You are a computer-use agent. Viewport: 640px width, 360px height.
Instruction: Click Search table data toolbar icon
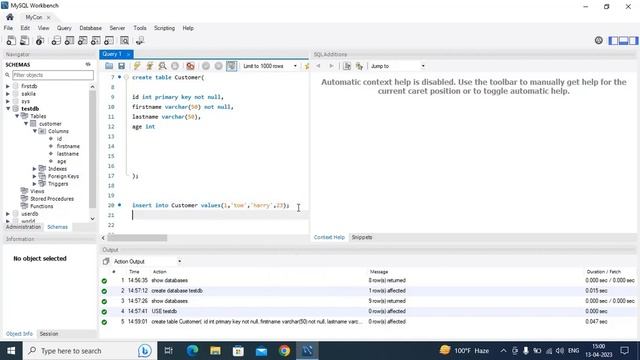(x=124, y=40)
